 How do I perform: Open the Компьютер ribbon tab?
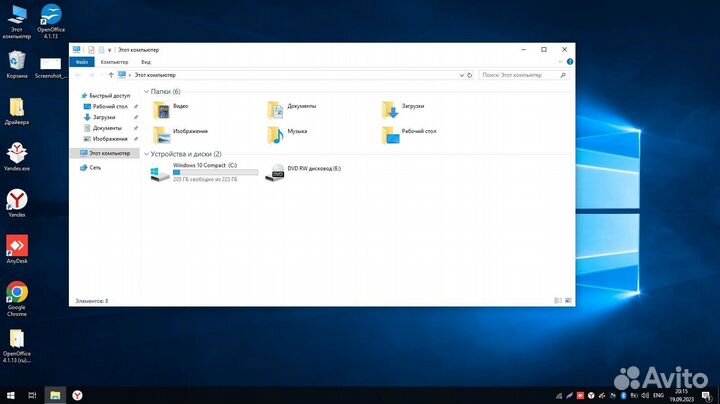(114, 62)
